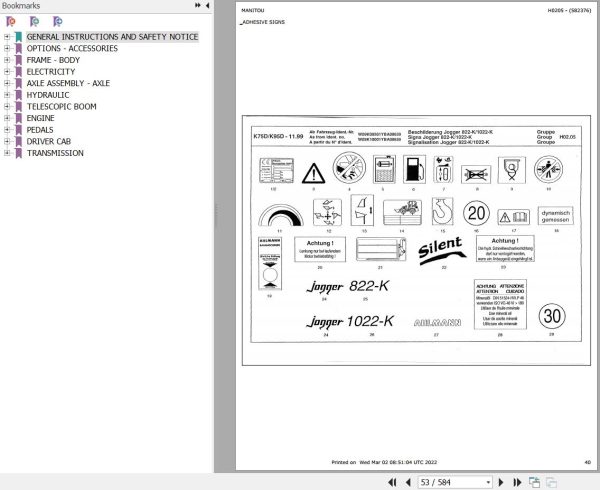
Task: Click the Jogger 822-K decal
Action: [347, 287]
